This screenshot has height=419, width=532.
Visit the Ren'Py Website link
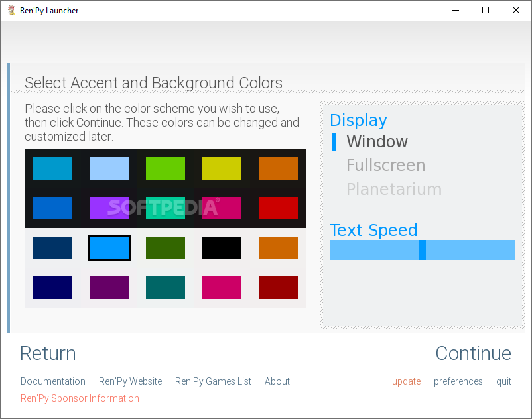130,381
